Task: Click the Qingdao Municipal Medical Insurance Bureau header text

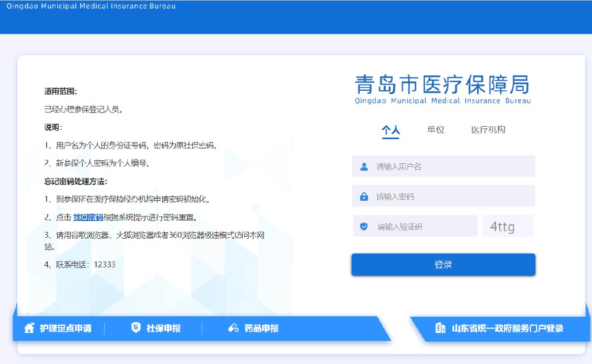Action: (x=91, y=6)
